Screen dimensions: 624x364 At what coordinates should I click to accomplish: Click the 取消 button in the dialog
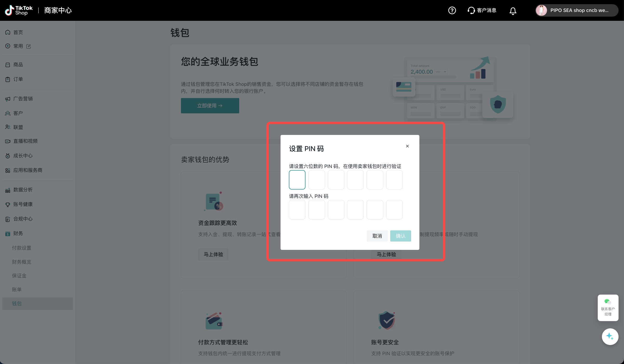[377, 236]
